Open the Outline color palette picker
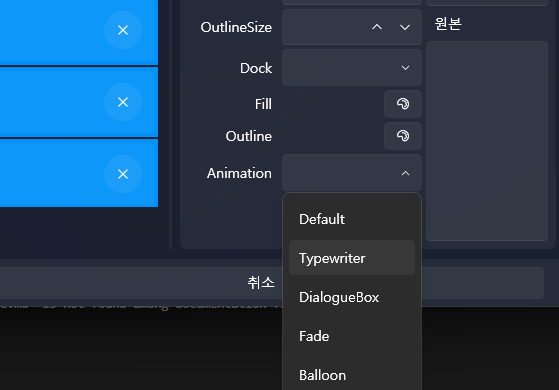Viewport: 559px width, 390px height. pos(403,136)
